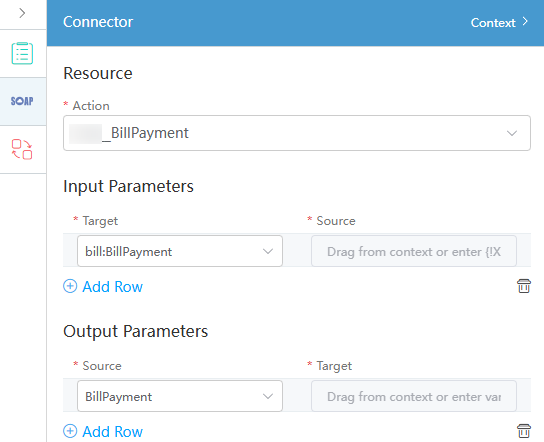The image size is (544, 442).
Task: Collapse sidebar with the top chevron arrow
Action: tap(22, 13)
